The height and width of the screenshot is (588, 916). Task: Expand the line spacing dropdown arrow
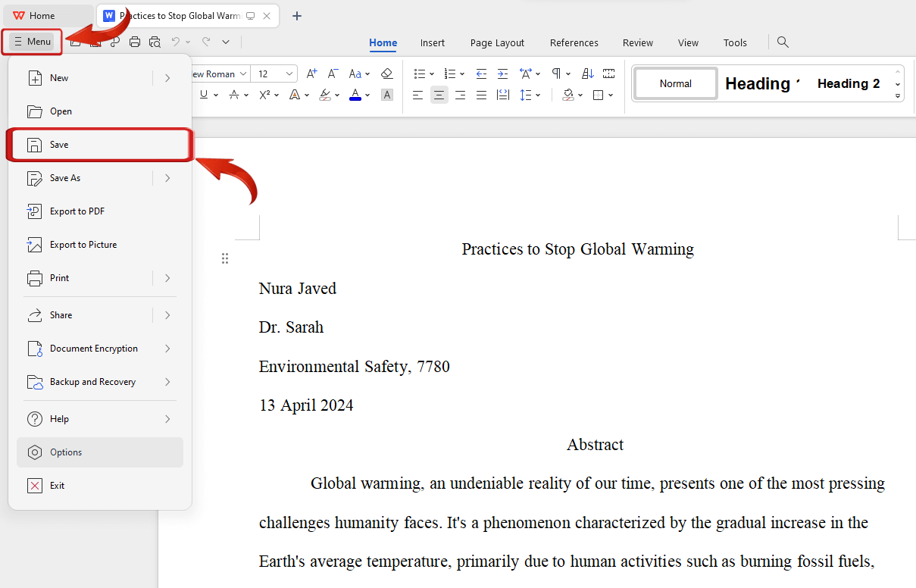point(538,95)
